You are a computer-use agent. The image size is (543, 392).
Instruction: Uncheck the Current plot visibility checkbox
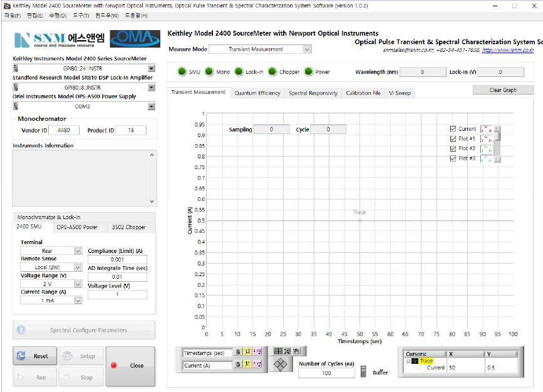[453, 128]
